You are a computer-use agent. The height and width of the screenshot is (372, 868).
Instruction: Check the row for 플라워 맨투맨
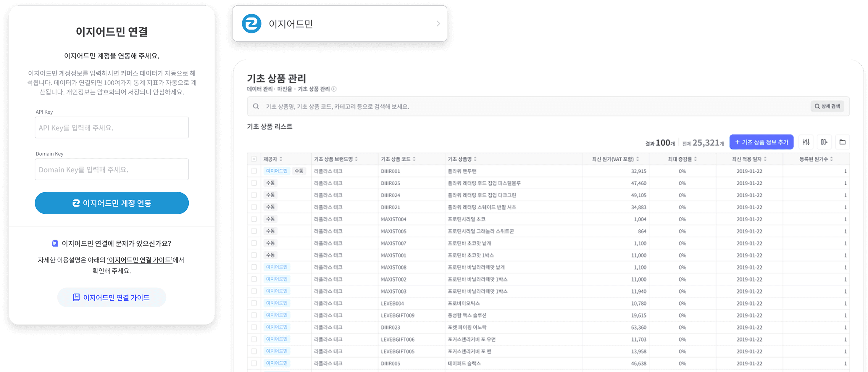254,171
